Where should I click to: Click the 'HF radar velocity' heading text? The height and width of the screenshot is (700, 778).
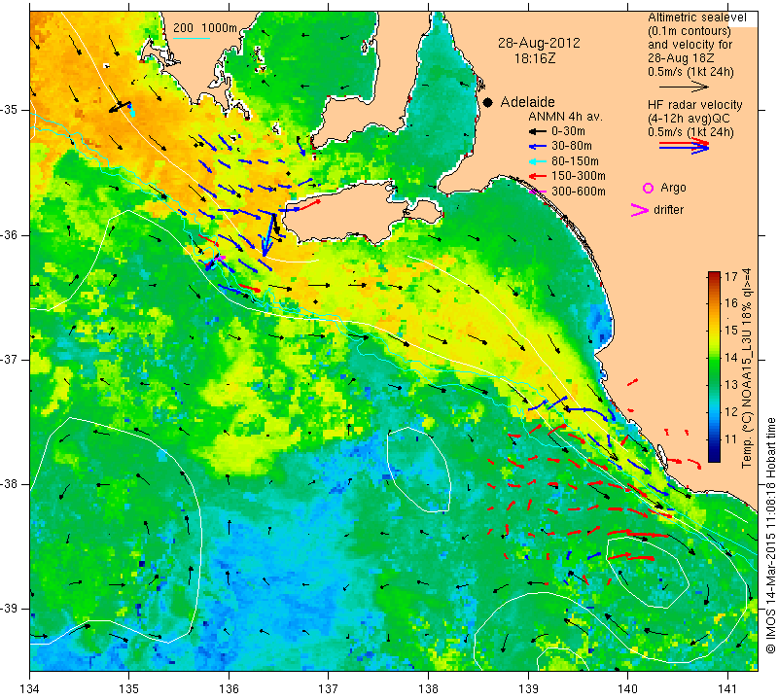pyautogui.click(x=694, y=105)
